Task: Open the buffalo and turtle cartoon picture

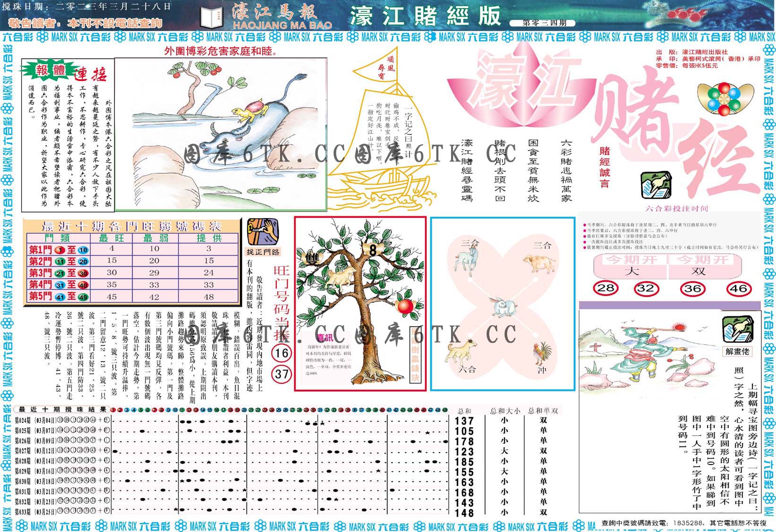Action: coord(221,135)
